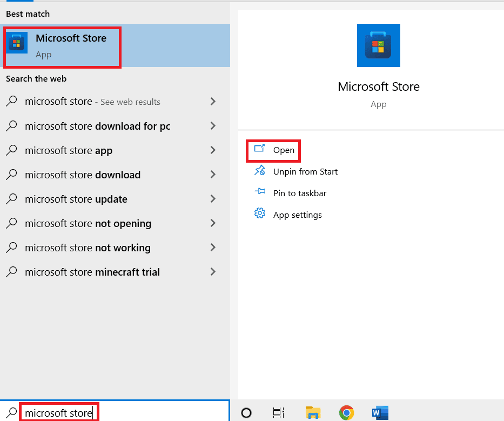This screenshot has width=504, height=421.
Task: Select Open in the app actions list
Action: 283,150
